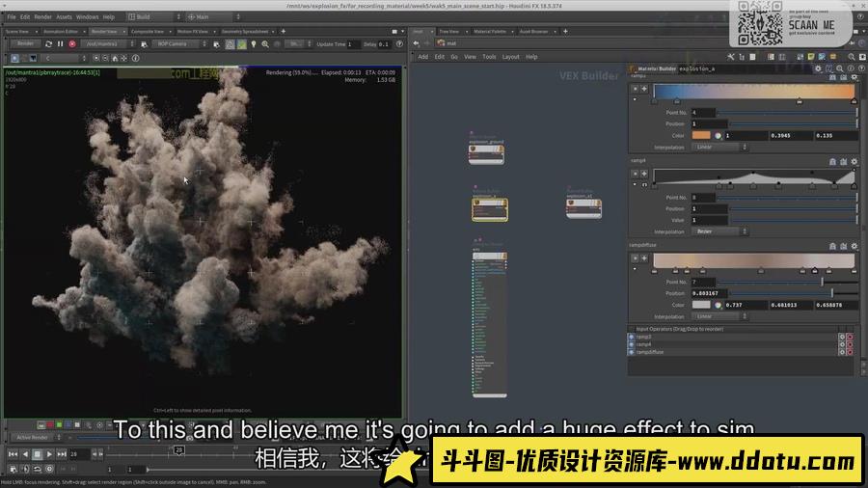Collapse ramp3 controls with the small triangle

[x=635, y=99]
